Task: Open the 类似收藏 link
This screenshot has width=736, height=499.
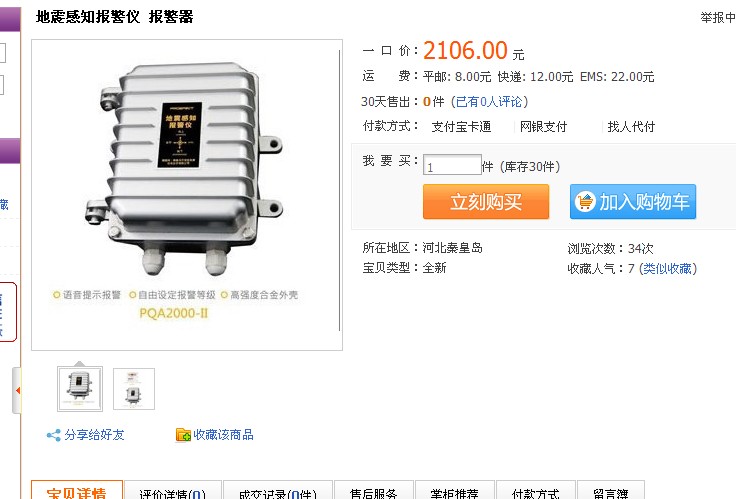Action: pos(667,269)
